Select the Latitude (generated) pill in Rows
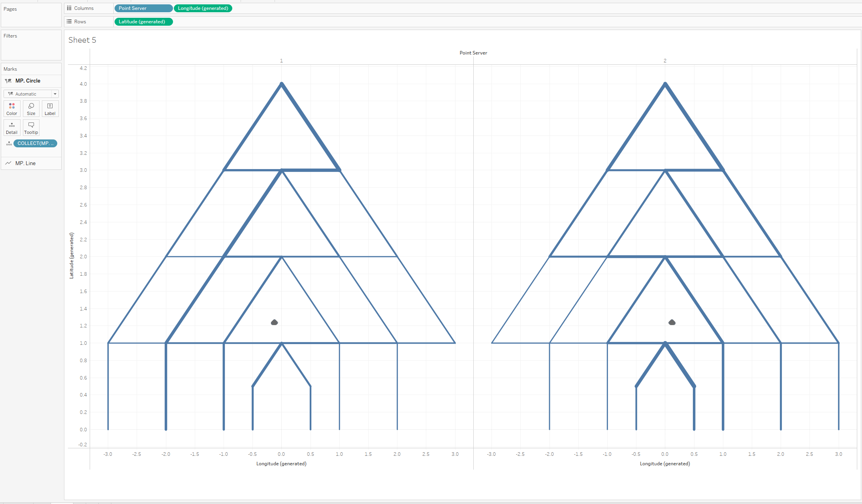The width and height of the screenshot is (862, 504). point(143,22)
